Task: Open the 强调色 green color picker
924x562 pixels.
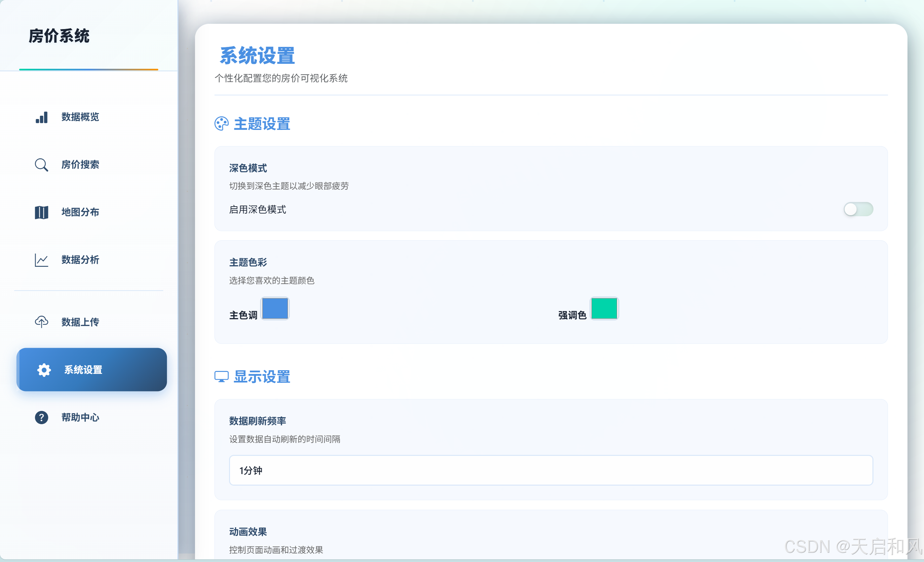Action: coord(604,308)
